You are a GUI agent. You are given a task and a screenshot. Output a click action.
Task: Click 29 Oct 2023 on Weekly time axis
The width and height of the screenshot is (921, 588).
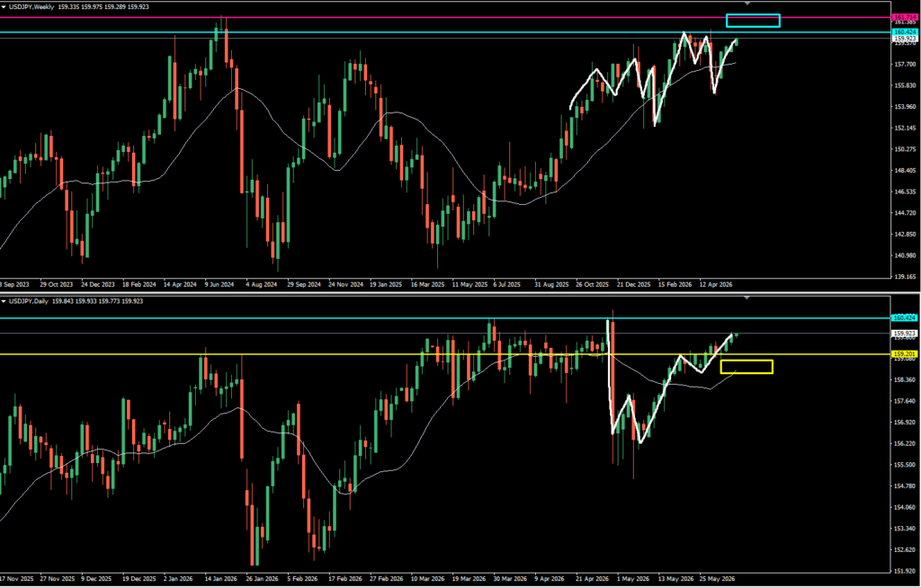coord(58,284)
